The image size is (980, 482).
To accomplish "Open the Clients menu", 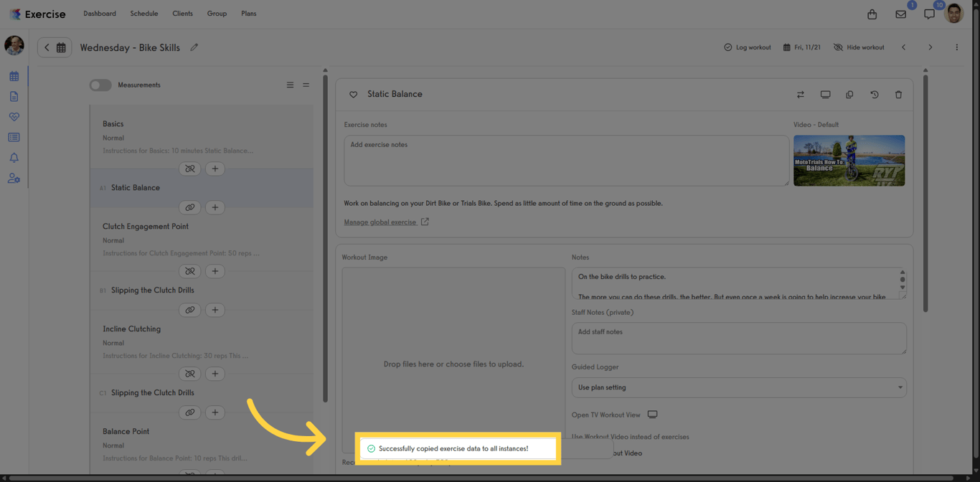I will [182, 14].
